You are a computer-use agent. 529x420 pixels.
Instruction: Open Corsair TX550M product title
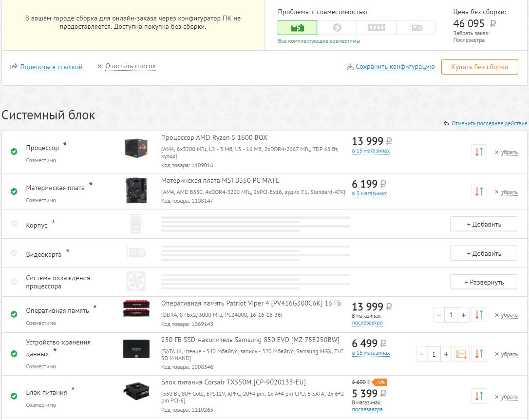coord(233,382)
